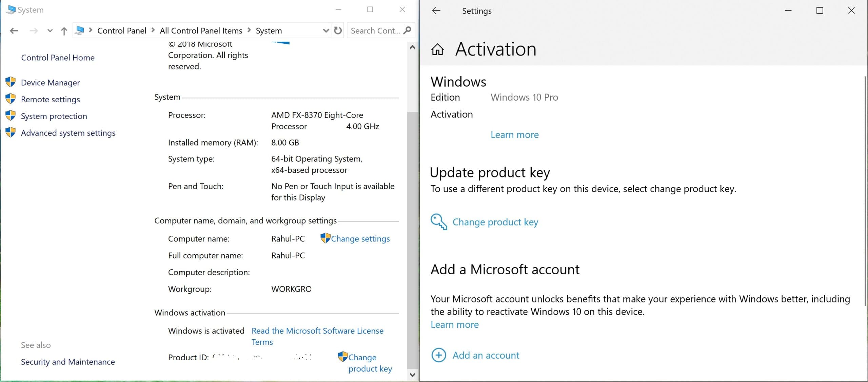Expand chevron after All Control Panel Items
This screenshot has width=868, height=382.
point(249,30)
